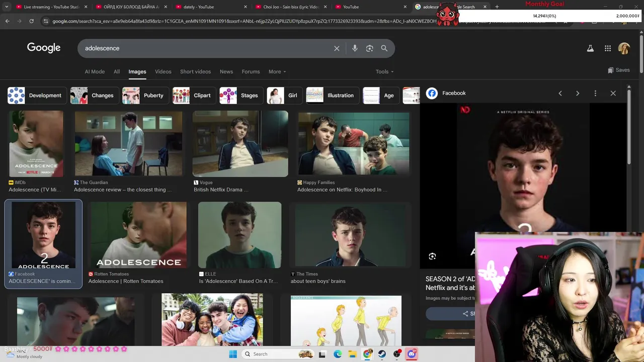The width and height of the screenshot is (644, 362).
Task: Open Happy Families image thumbnail
Action: pos(354,144)
